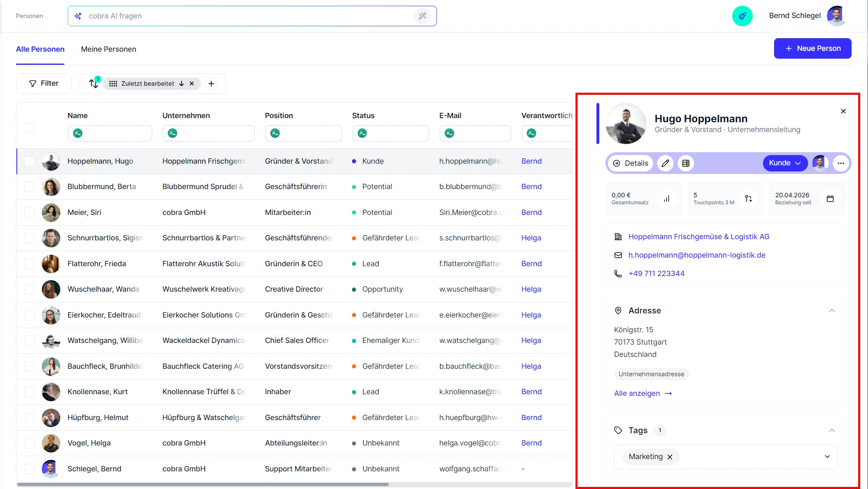Switch to Alle Personen tab

[x=40, y=49]
